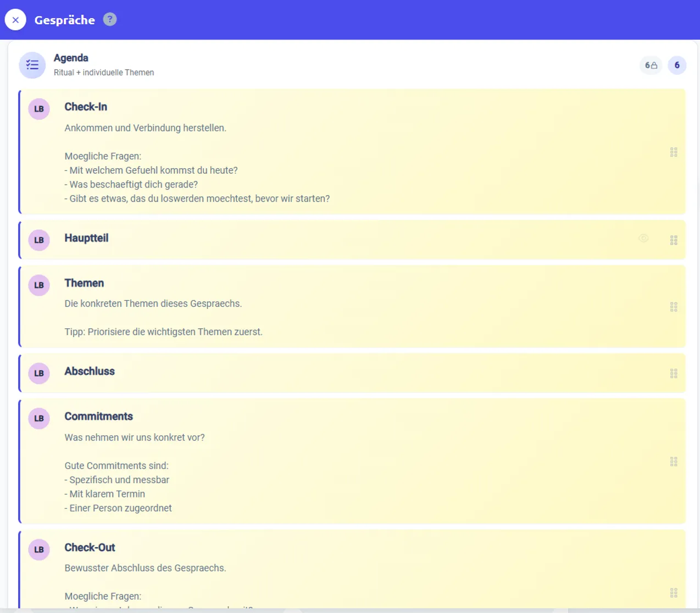Click the LB avatar on Hauptteil
700x613 pixels.
pyautogui.click(x=39, y=240)
